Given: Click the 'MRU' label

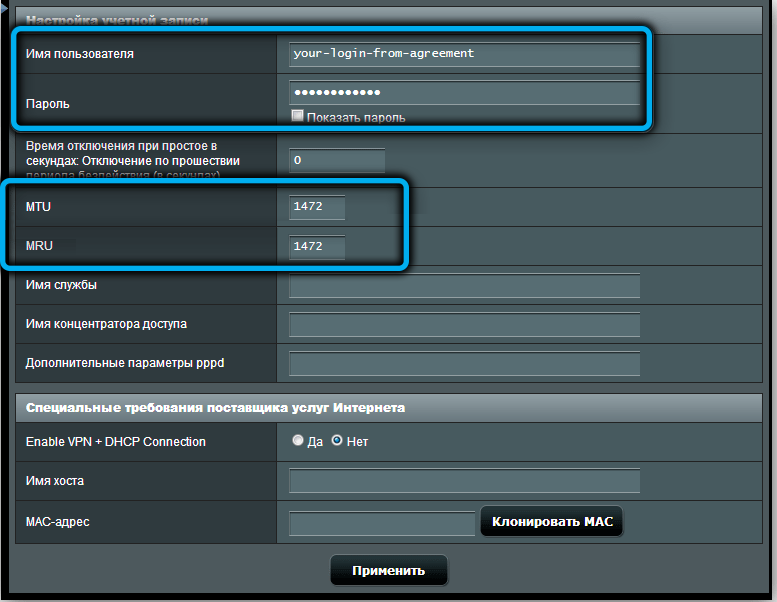Looking at the screenshot, I should click(x=39, y=246).
